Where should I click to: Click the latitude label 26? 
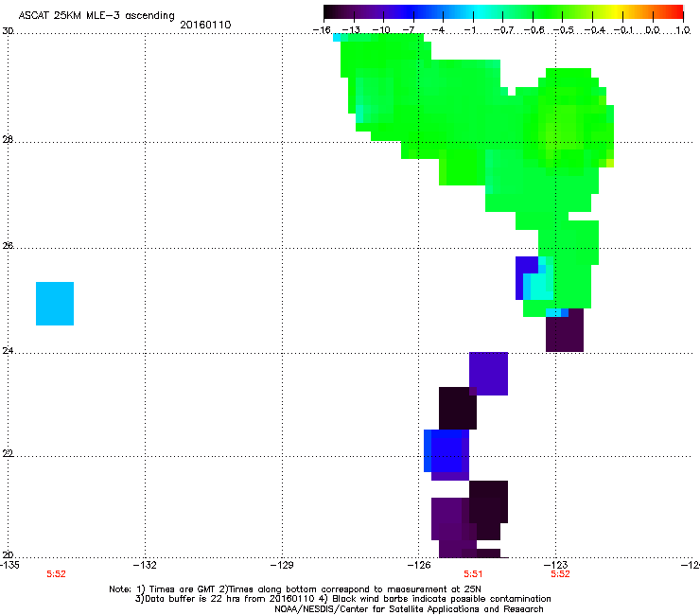8,245
